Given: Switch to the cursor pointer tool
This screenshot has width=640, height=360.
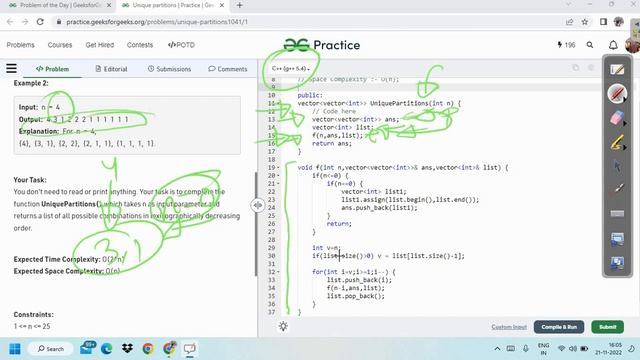Looking at the screenshot, I should point(617,166).
